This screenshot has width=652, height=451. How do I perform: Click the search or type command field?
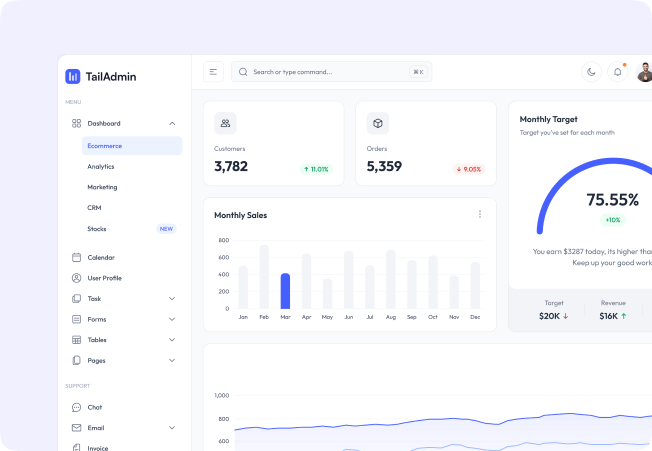click(330, 72)
